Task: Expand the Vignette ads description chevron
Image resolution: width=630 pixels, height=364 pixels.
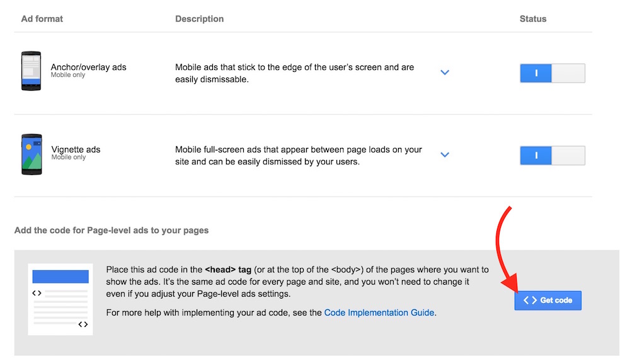Action: pyautogui.click(x=445, y=155)
